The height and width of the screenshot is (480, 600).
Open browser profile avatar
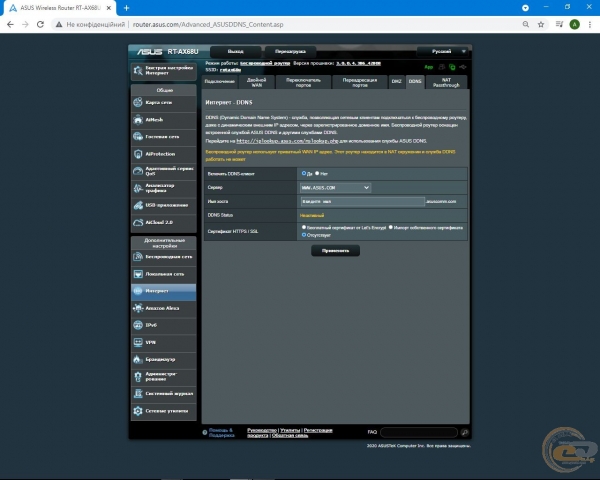(574, 24)
